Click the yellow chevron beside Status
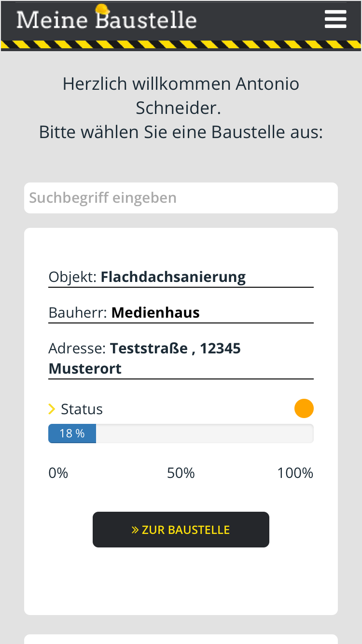This screenshot has width=362, height=644. tap(52, 409)
